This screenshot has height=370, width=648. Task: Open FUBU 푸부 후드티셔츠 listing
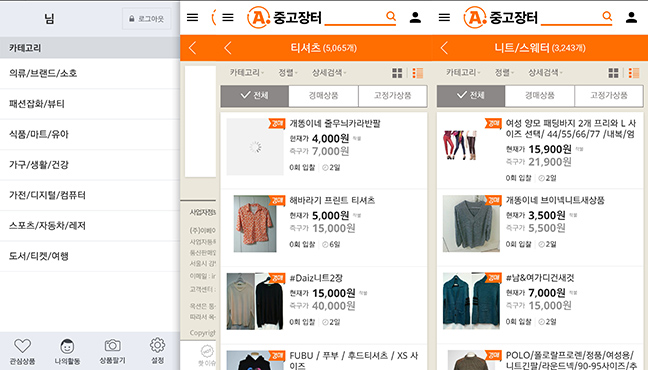324,358
